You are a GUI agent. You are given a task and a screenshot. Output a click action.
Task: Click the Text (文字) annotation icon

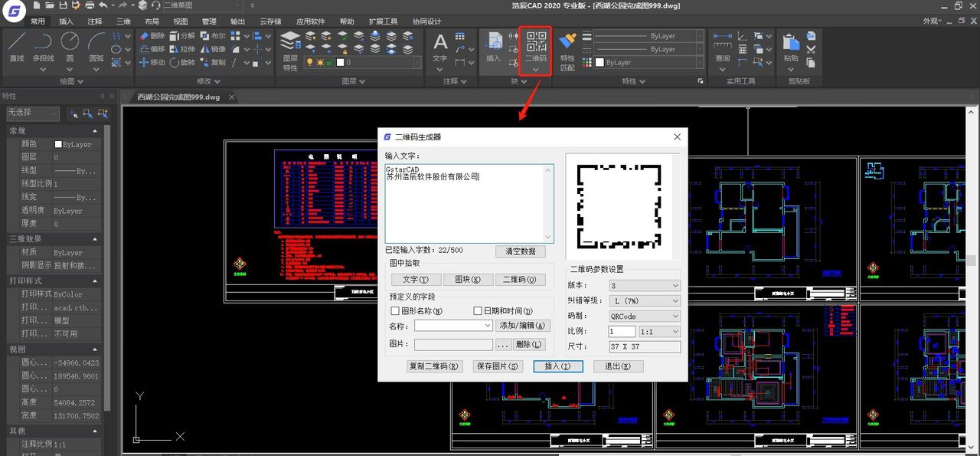(x=439, y=43)
